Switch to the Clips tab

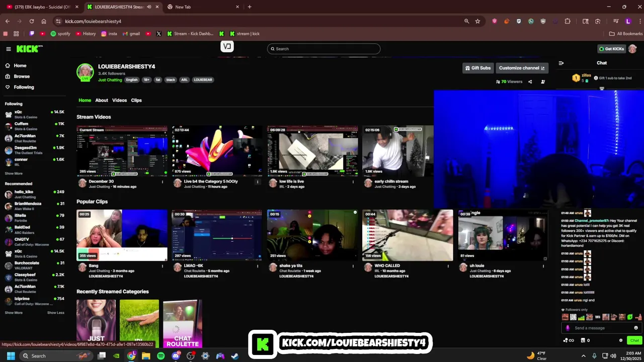point(136,100)
